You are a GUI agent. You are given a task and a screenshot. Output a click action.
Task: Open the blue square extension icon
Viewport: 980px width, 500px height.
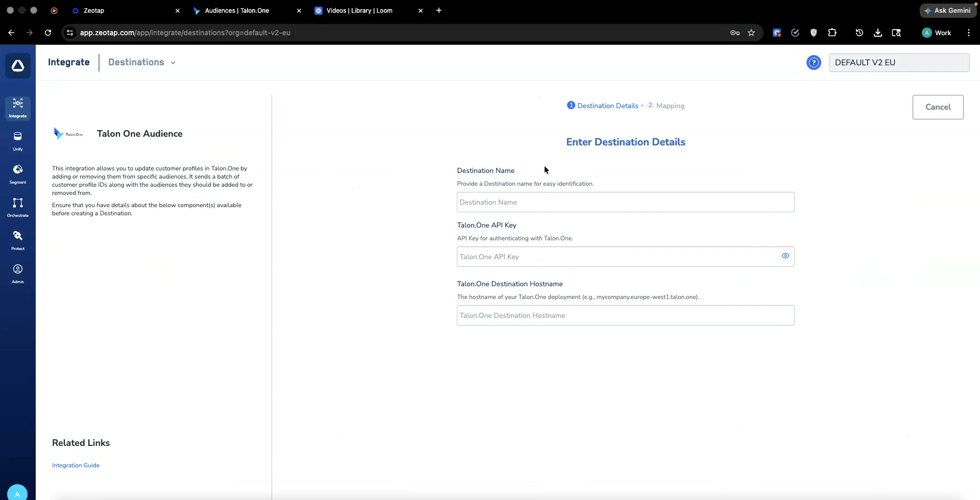pos(777,33)
